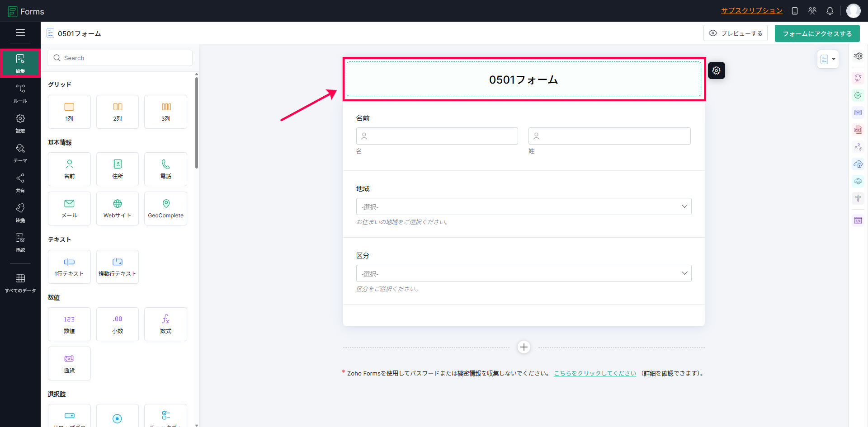Click the プレビューする preview button
This screenshot has width=868, height=427.
click(736, 33)
